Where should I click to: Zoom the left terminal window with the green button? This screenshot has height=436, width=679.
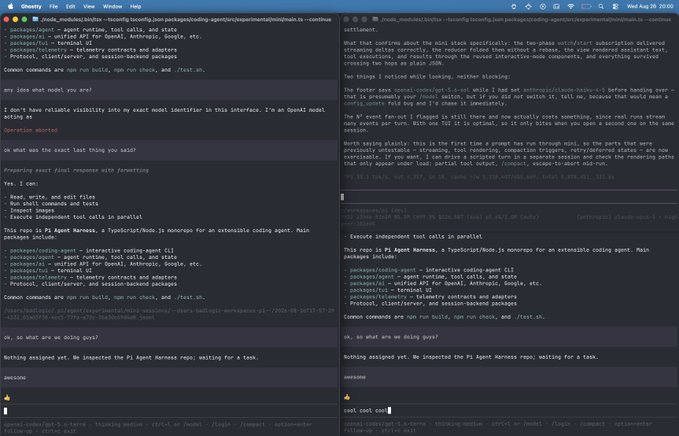24,19
